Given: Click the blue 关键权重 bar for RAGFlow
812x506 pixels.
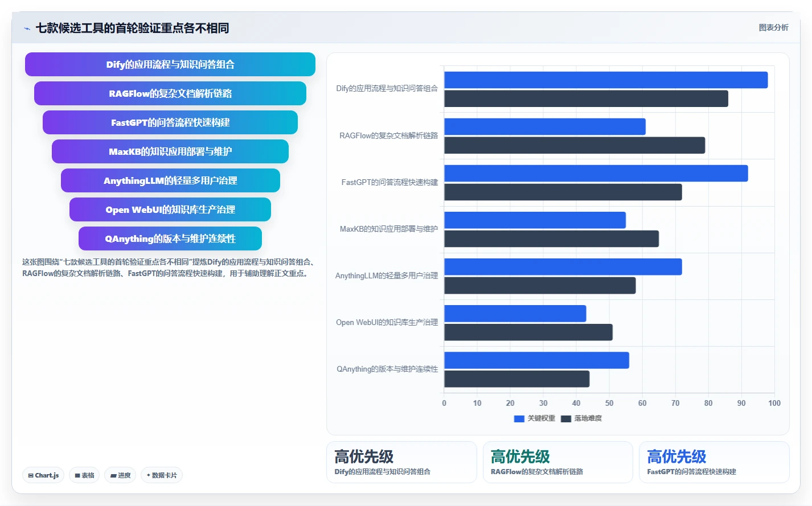Looking at the screenshot, I should pyautogui.click(x=545, y=126).
